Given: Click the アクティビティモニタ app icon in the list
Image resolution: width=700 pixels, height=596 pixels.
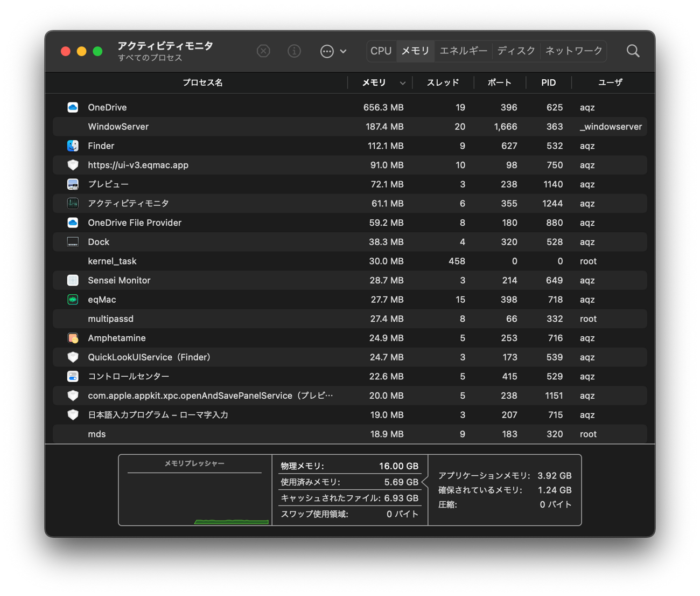Looking at the screenshot, I should (73, 203).
